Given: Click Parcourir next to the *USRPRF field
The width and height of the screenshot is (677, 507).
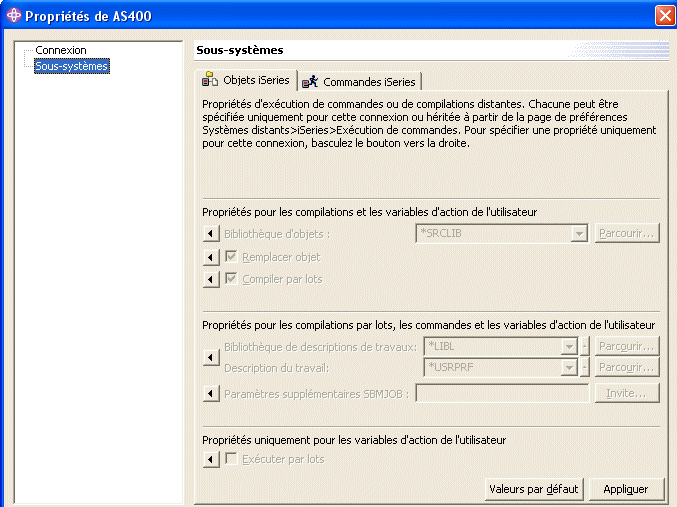Looking at the screenshot, I should 627,367.
